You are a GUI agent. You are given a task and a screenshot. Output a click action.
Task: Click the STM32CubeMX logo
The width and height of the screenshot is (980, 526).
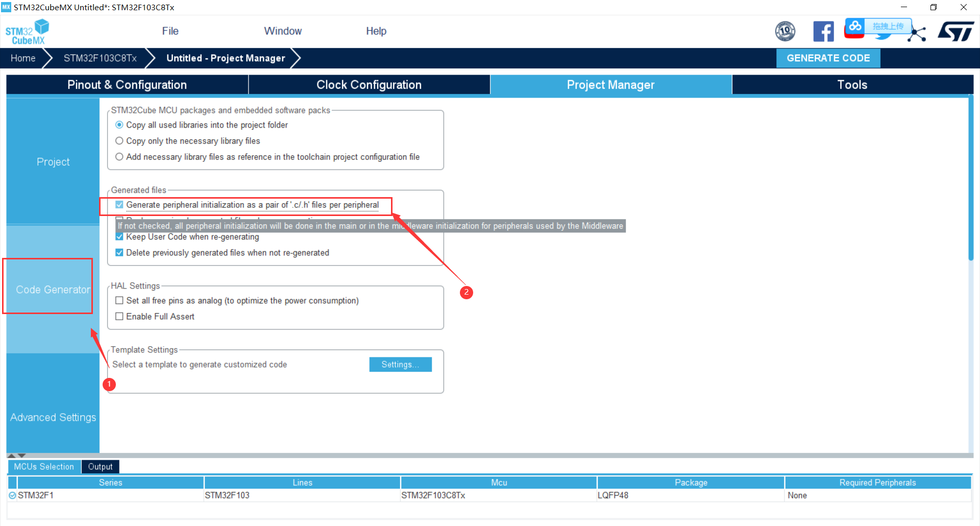point(27,32)
